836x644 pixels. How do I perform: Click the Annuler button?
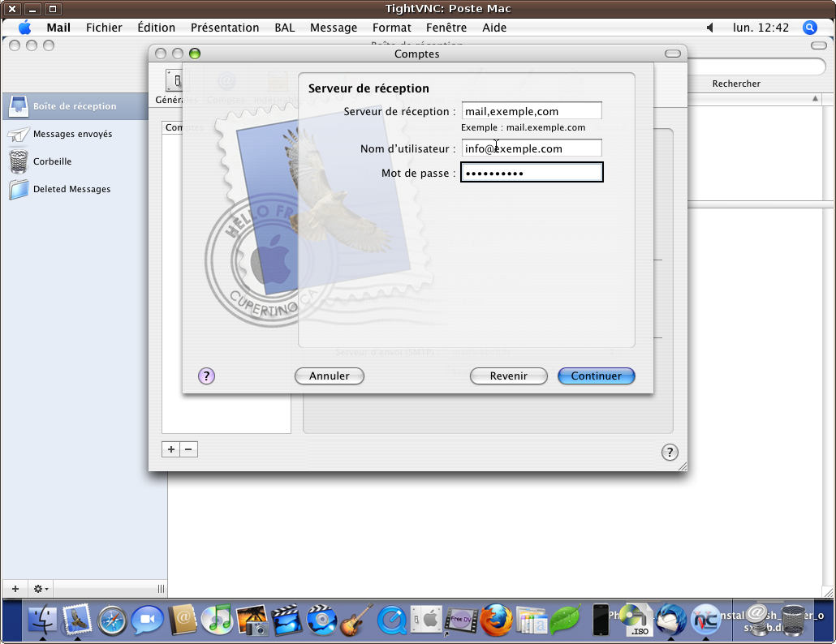[330, 376]
